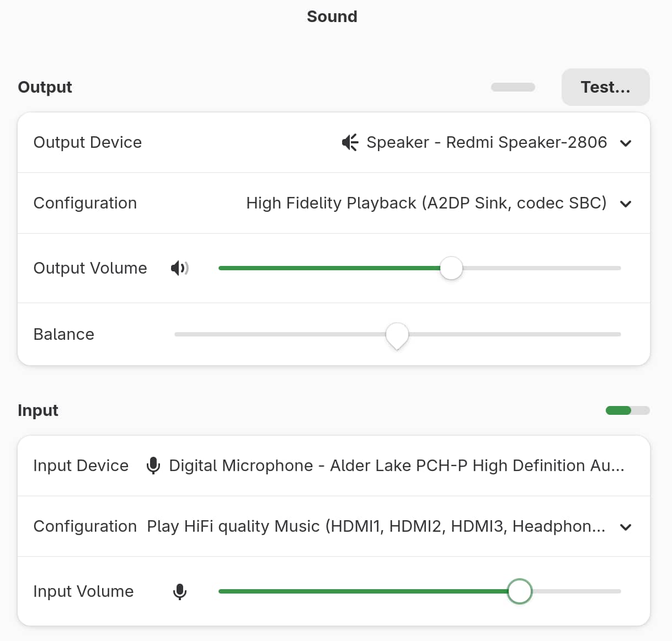
Task: Click the "Digital Microphone - Alder Lake PCH-P" text
Action: 396,466
